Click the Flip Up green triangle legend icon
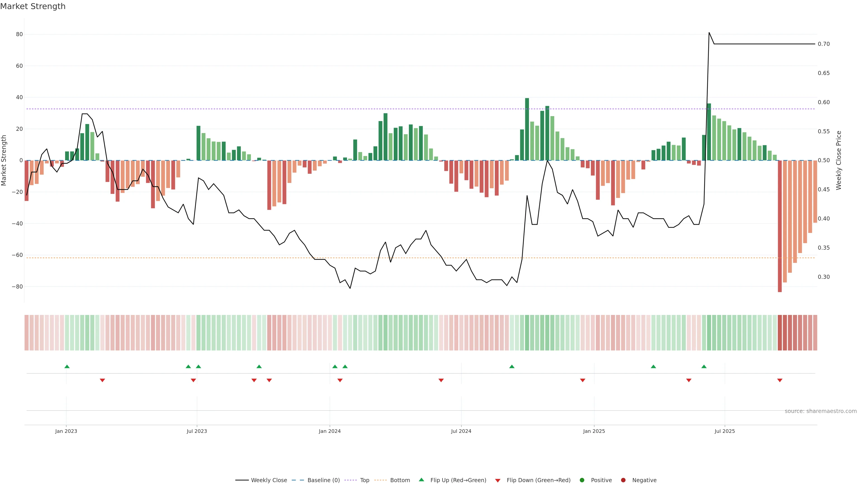Screen dimensions: 868x488 point(421,480)
